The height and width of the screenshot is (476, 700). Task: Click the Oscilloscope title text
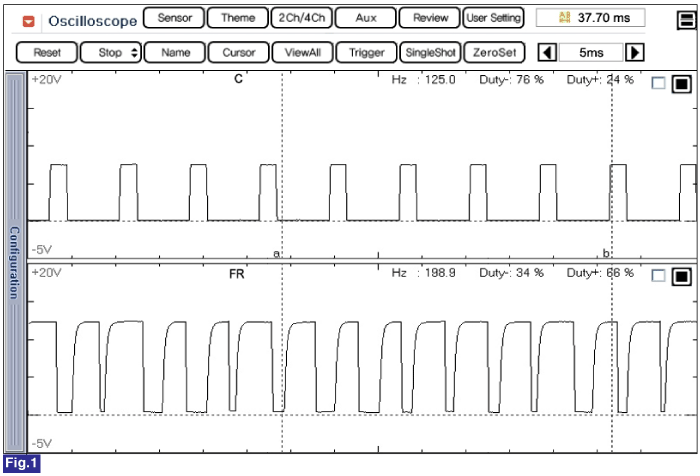92,21
